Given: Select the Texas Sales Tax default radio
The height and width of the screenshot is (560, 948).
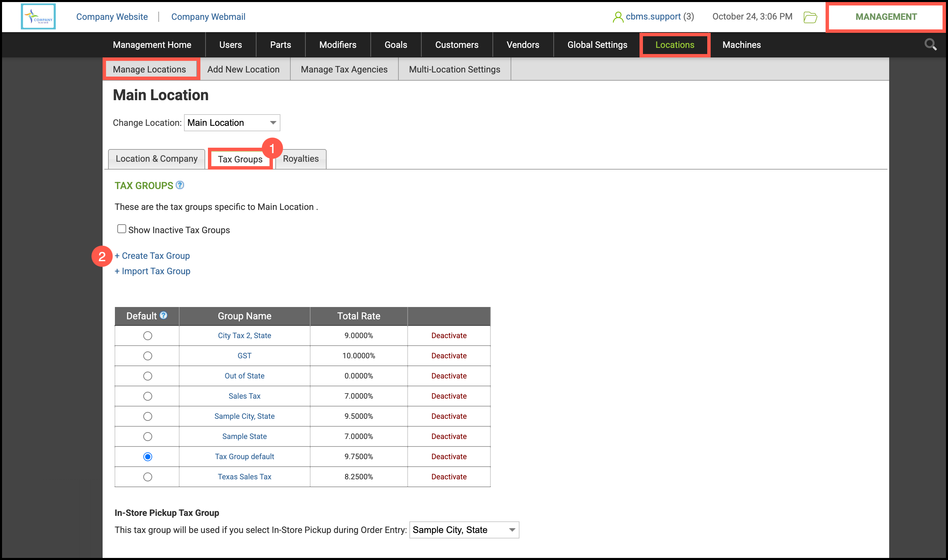Looking at the screenshot, I should point(147,477).
